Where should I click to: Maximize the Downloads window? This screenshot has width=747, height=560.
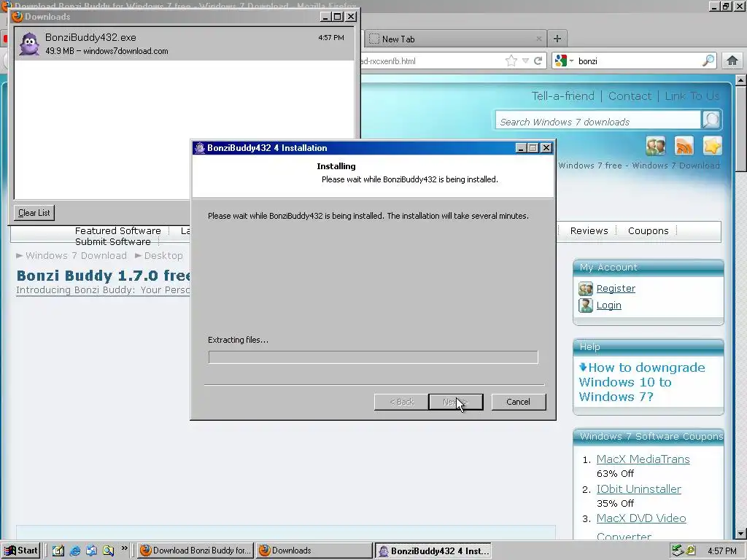(x=338, y=17)
